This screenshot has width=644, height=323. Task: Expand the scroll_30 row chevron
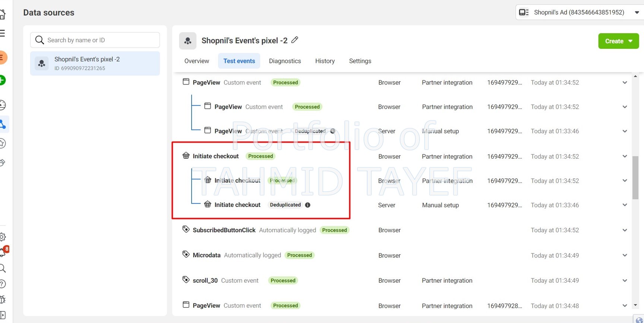625,281
